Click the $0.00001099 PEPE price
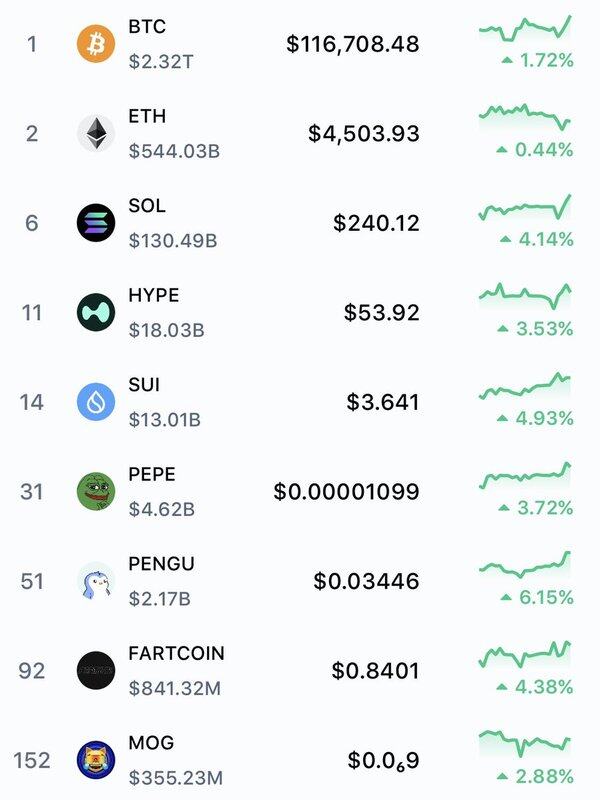Screen dimensions: 600x800 click(x=346, y=492)
